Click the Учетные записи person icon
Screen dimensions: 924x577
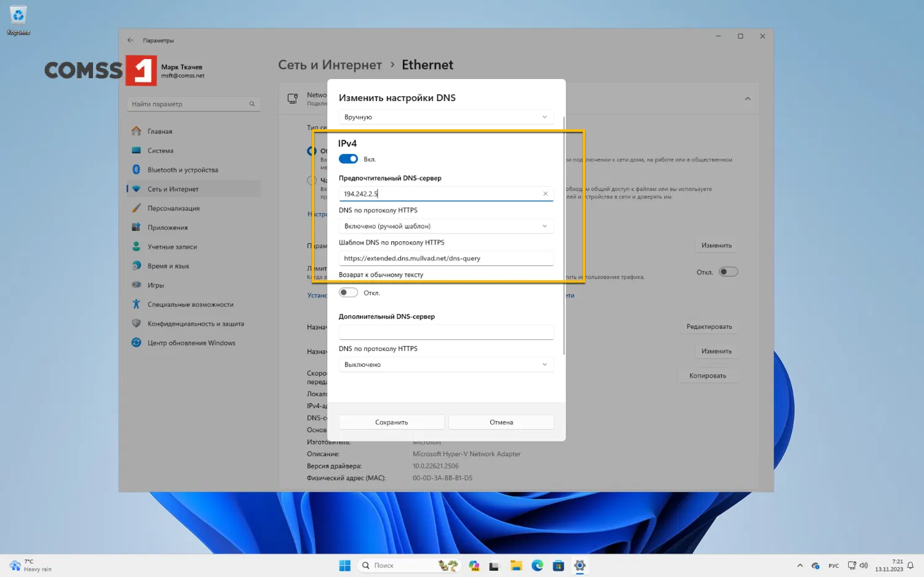coord(136,246)
